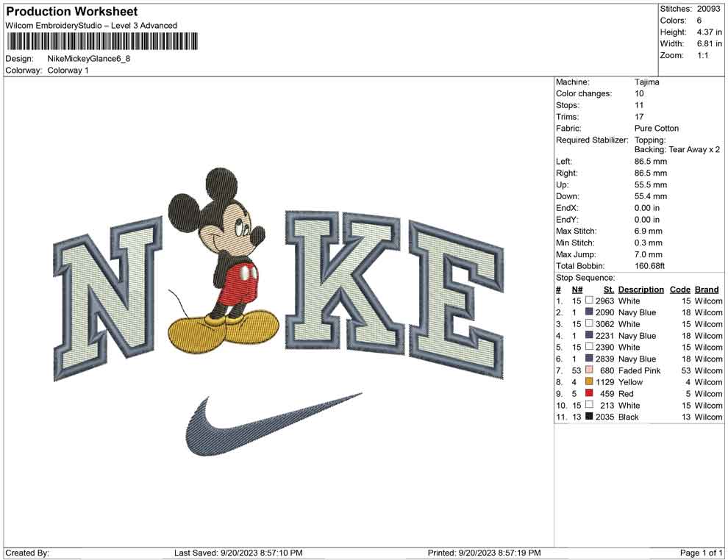Viewport: 728px width, 560px height.
Task: Click the Production Worksheet title
Action: point(72,12)
